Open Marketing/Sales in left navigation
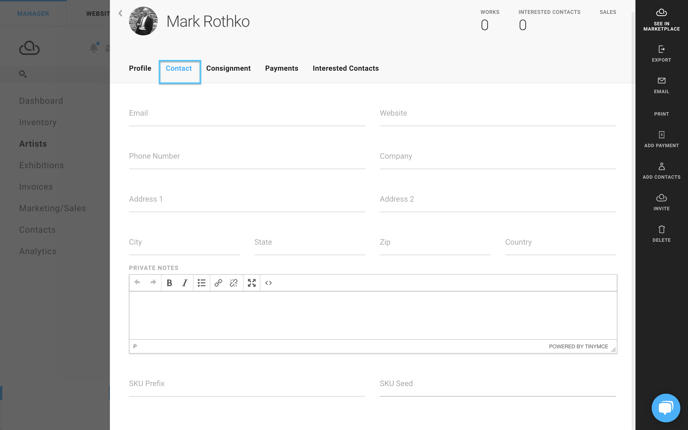This screenshot has height=430, width=688. tap(52, 208)
